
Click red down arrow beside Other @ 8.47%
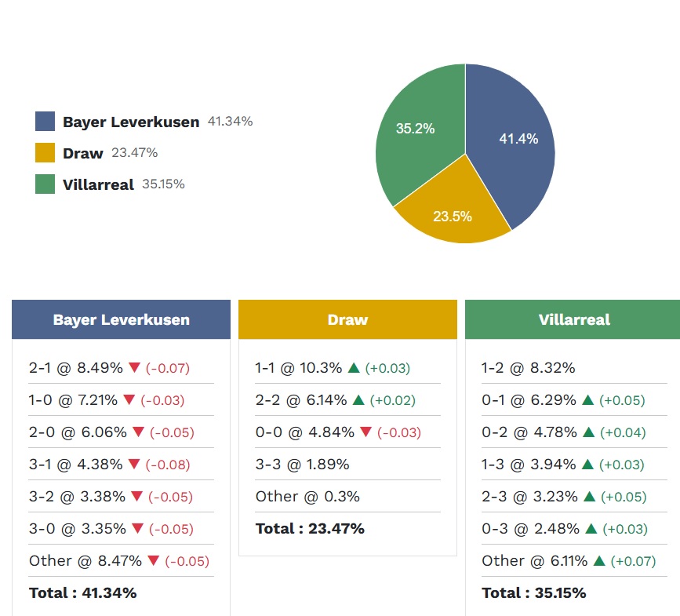[154, 561]
